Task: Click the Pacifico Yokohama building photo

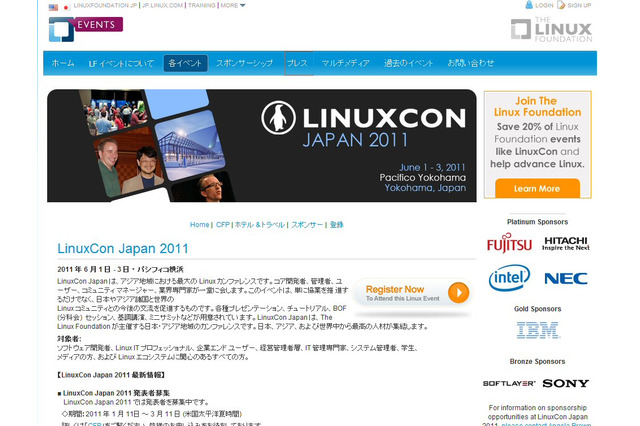Action: 190,145
